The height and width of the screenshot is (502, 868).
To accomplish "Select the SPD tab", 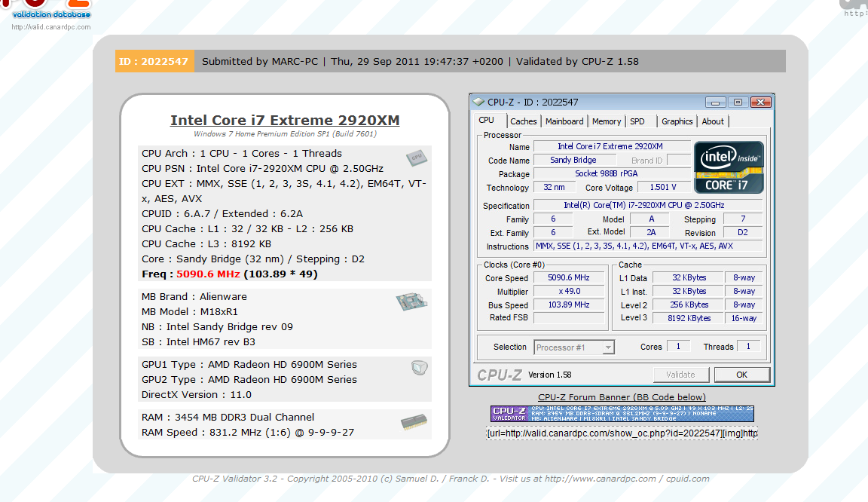I will (637, 121).
